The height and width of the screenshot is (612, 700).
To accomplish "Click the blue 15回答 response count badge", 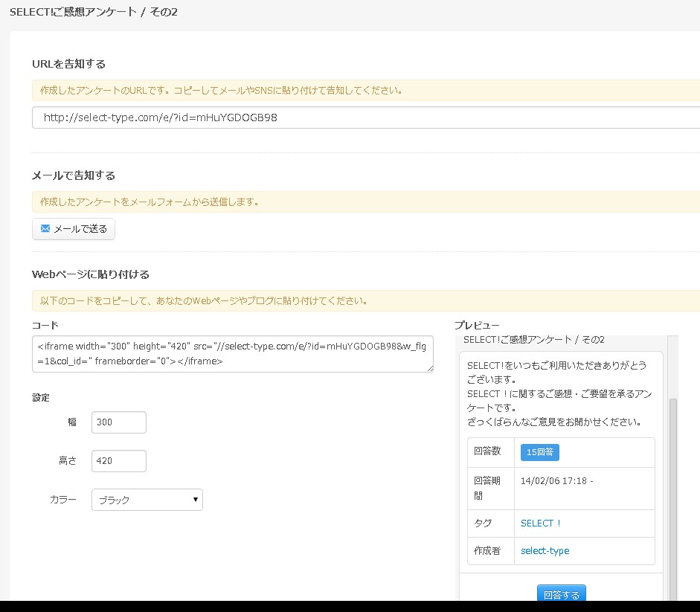I will tap(539, 452).
